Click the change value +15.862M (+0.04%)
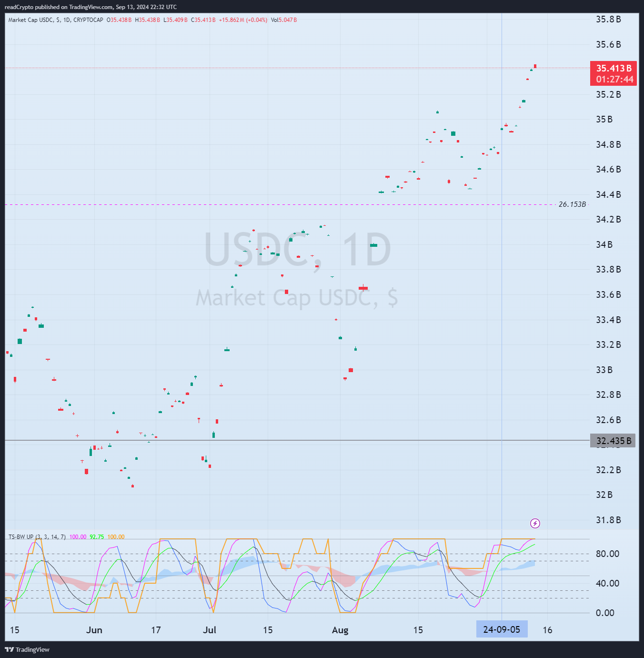Image resolution: width=644 pixels, height=658 pixels. 243,20
